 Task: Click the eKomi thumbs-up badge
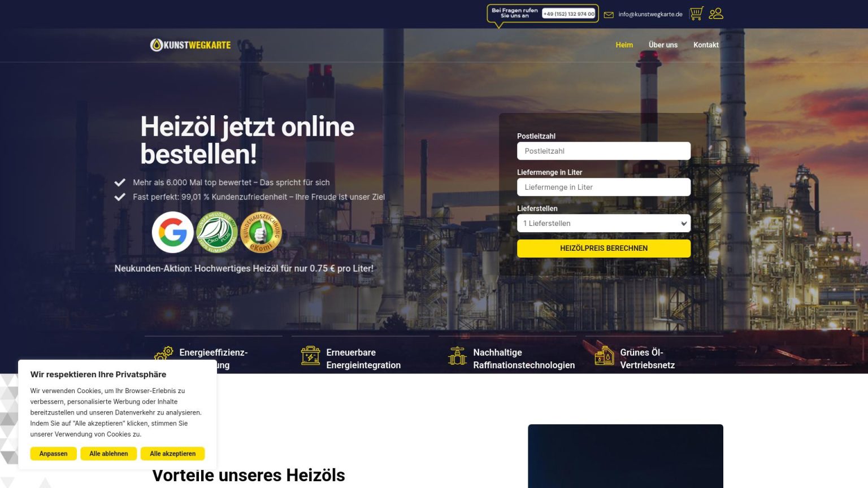tap(261, 232)
